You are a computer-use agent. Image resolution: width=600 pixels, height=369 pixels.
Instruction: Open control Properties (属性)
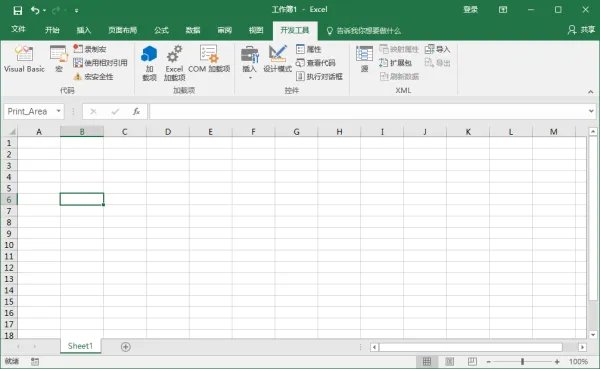point(308,49)
